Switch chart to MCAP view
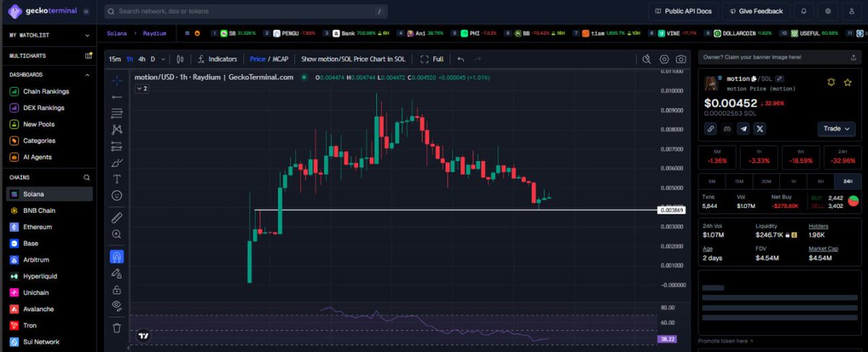This screenshot has height=352, width=868. pyautogui.click(x=280, y=59)
